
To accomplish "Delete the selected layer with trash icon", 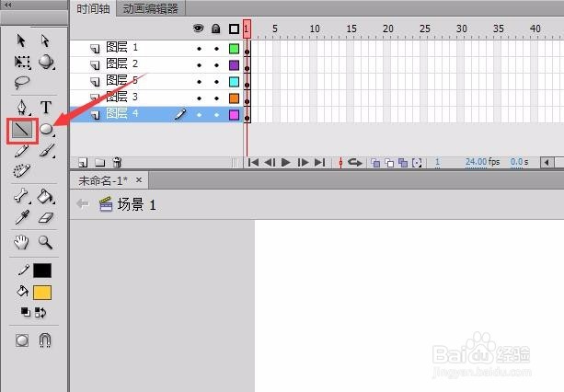I will [117, 162].
